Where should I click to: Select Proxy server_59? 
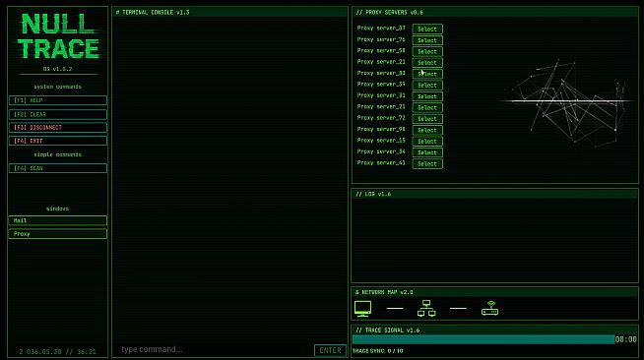pyautogui.click(x=427, y=86)
